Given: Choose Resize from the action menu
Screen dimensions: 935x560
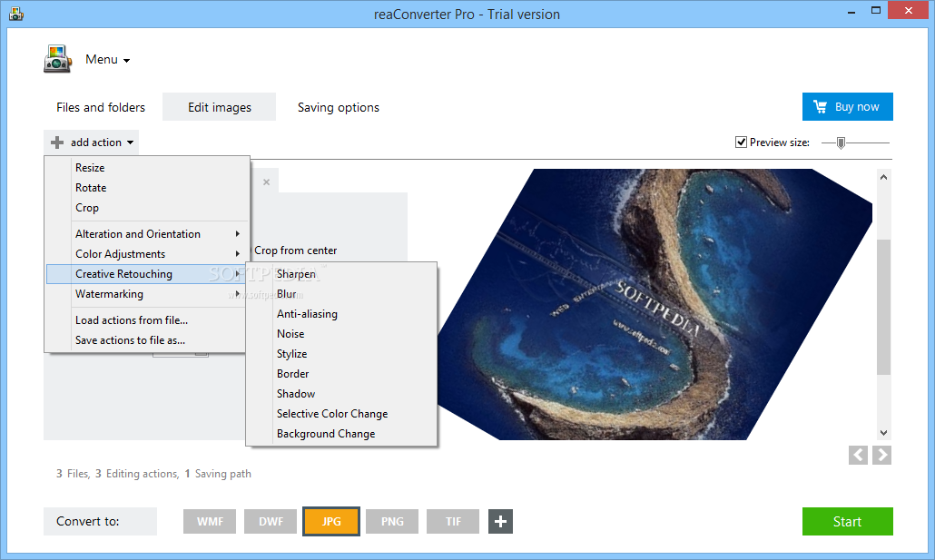Looking at the screenshot, I should pos(147,168).
